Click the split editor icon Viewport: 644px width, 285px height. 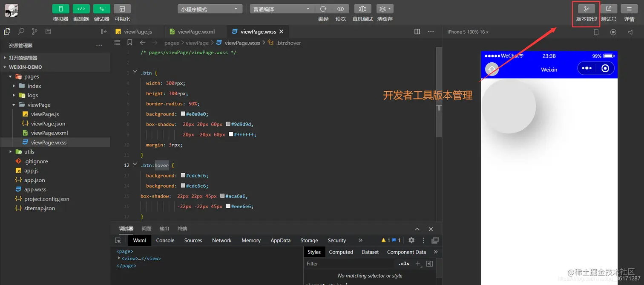(x=417, y=32)
